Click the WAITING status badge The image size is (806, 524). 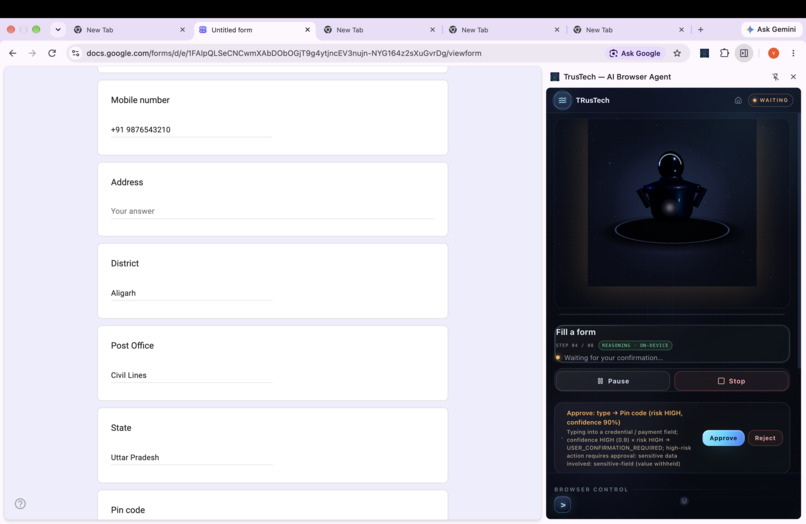pos(770,100)
